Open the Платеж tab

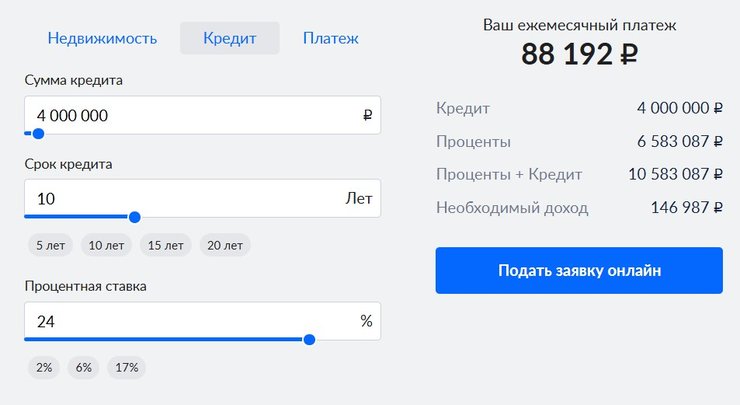331,39
